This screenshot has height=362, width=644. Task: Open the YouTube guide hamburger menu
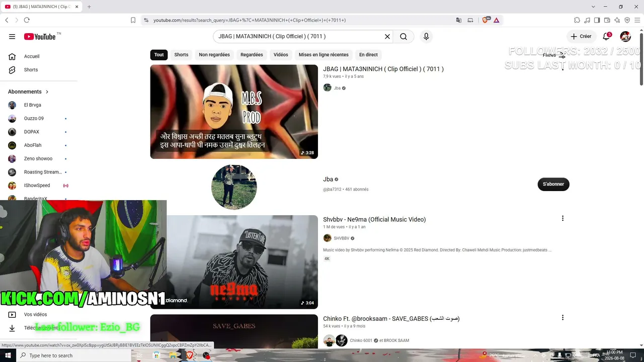click(12, 37)
